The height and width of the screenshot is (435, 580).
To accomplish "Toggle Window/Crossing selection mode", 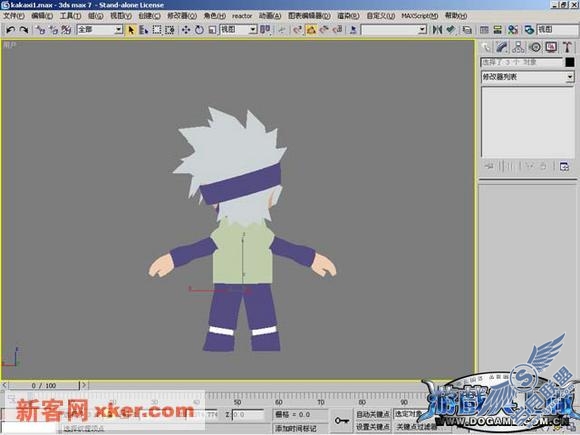I will [x=170, y=30].
